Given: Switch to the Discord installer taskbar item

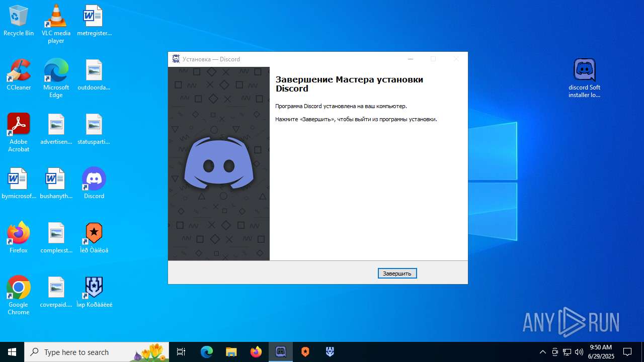Looking at the screenshot, I should tap(281, 352).
